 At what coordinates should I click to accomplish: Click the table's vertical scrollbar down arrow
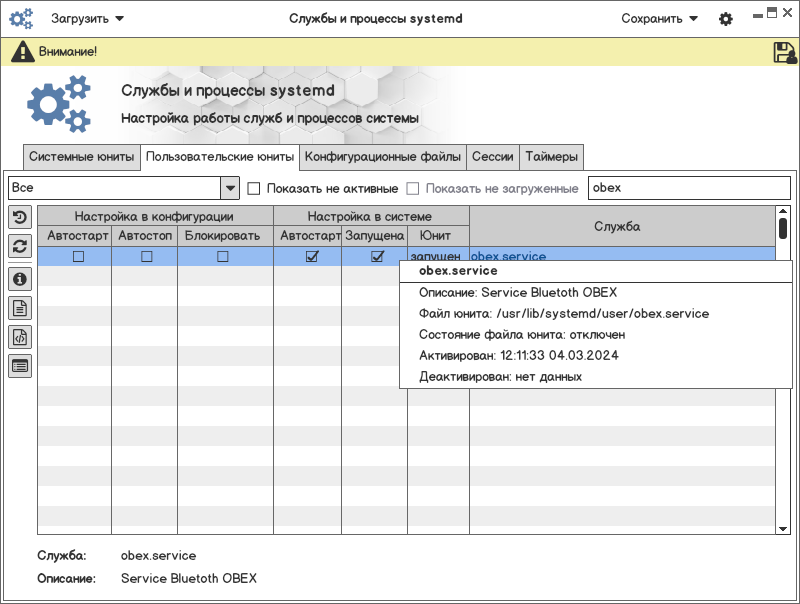click(783, 527)
